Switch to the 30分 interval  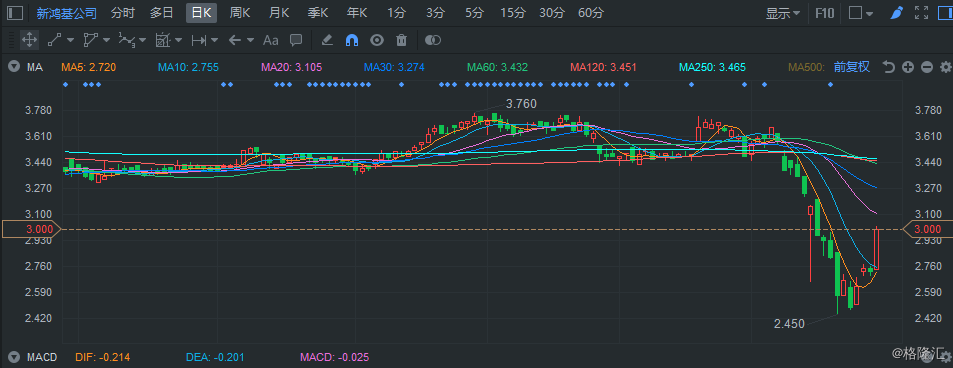click(551, 13)
